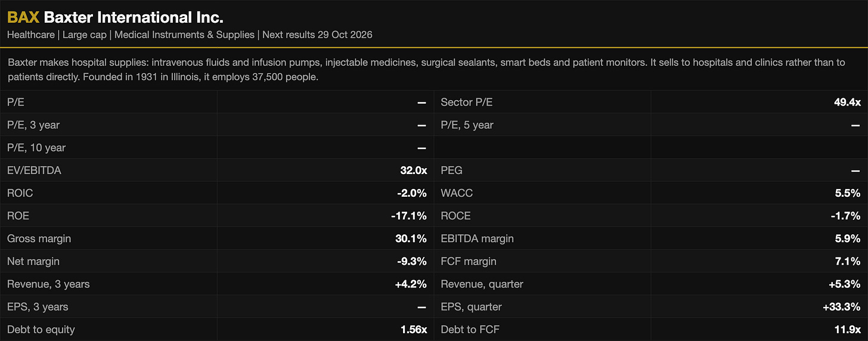This screenshot has height=341, width=868.
Task: Select the Sector P/E value 49.4x
Action: (847, 103)
